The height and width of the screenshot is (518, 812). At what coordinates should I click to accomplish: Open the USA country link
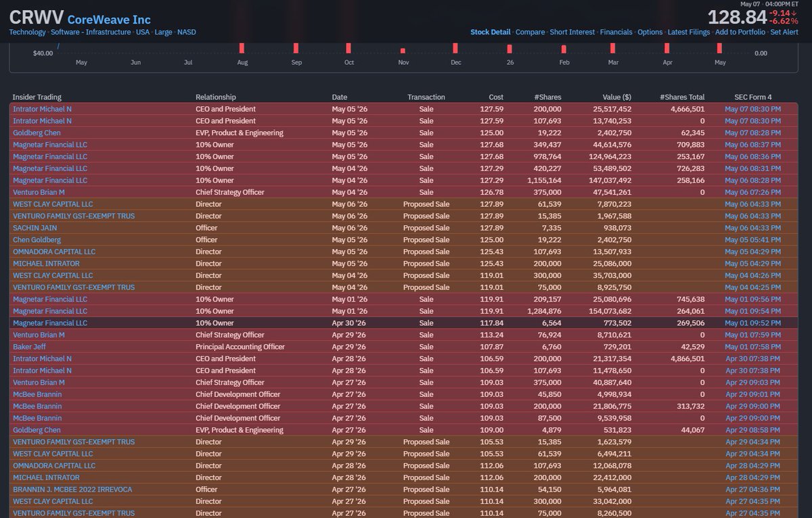(143, 32)
